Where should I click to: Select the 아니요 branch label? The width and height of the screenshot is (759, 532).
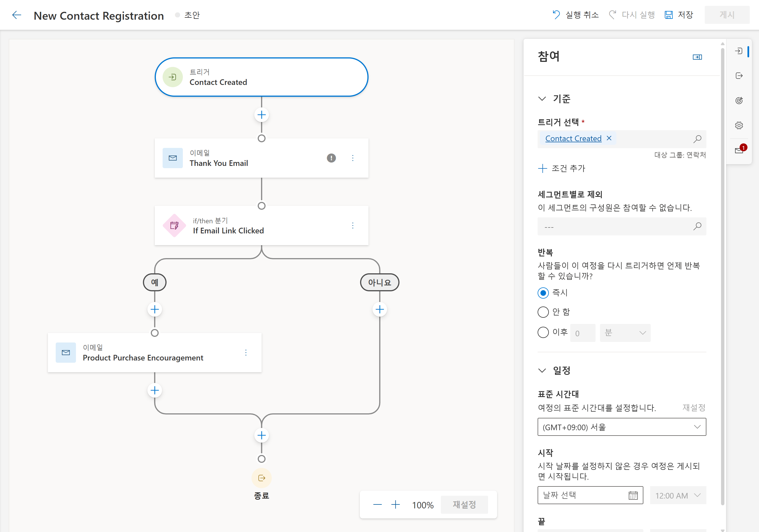tap(379, 283)
